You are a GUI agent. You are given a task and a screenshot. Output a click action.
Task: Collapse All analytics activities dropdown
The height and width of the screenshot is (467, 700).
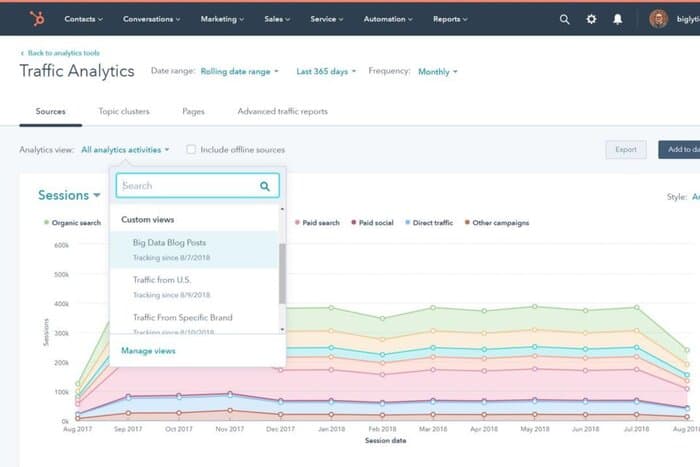tap(125, 150)
